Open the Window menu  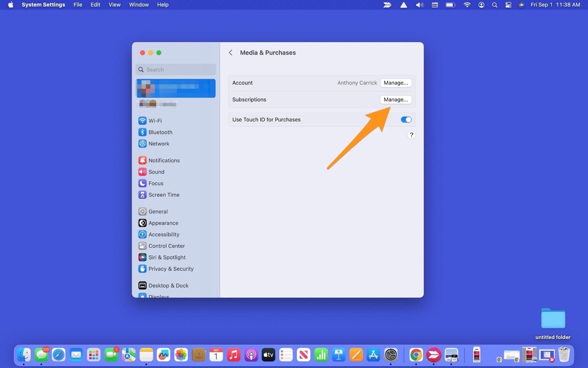(139, 5)
